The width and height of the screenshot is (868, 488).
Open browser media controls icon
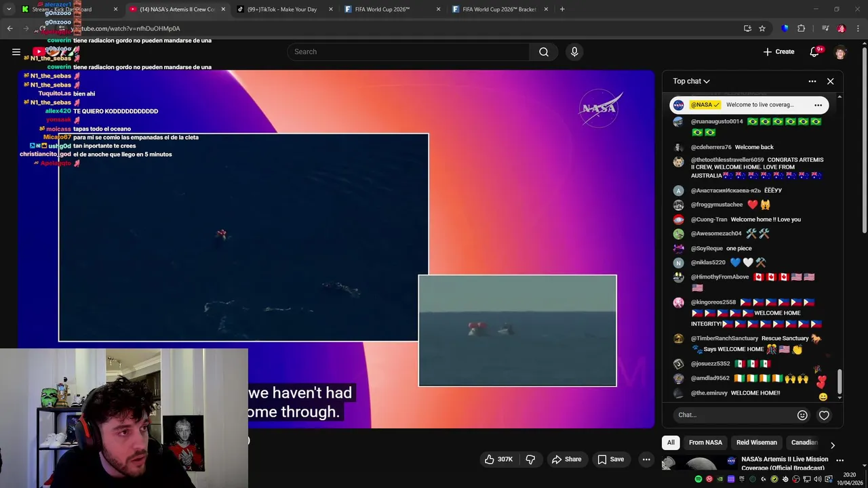coord(825,28)
